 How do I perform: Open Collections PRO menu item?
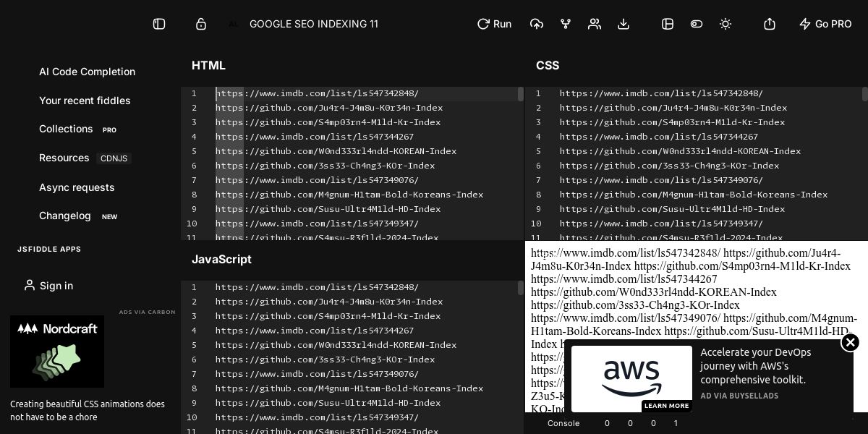click(77, 129)
